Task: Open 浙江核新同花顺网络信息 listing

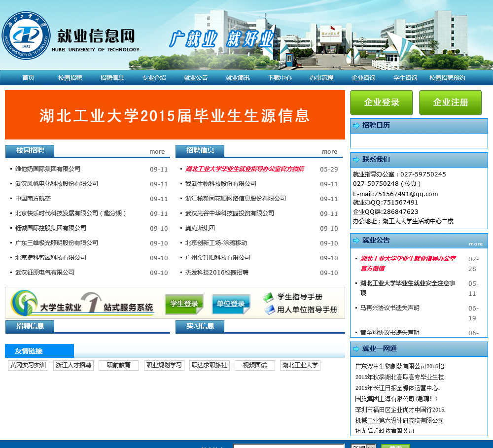Action: tap(236, 199)
